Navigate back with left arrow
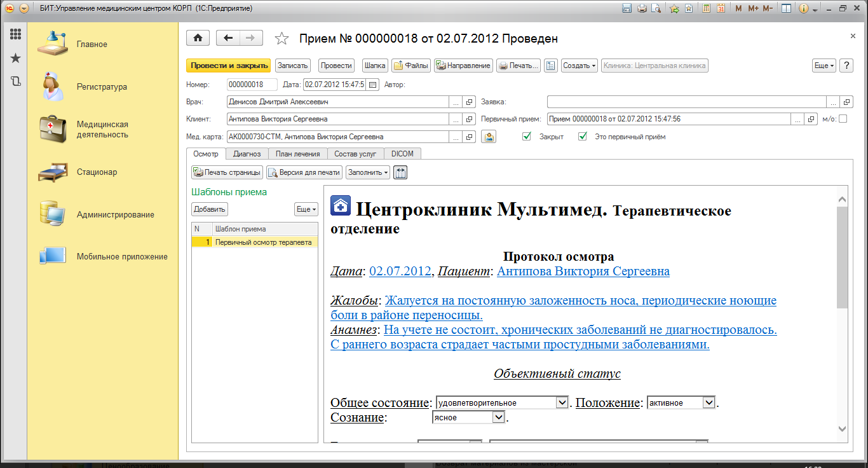The image size is (868, 468). pos(228,38)
